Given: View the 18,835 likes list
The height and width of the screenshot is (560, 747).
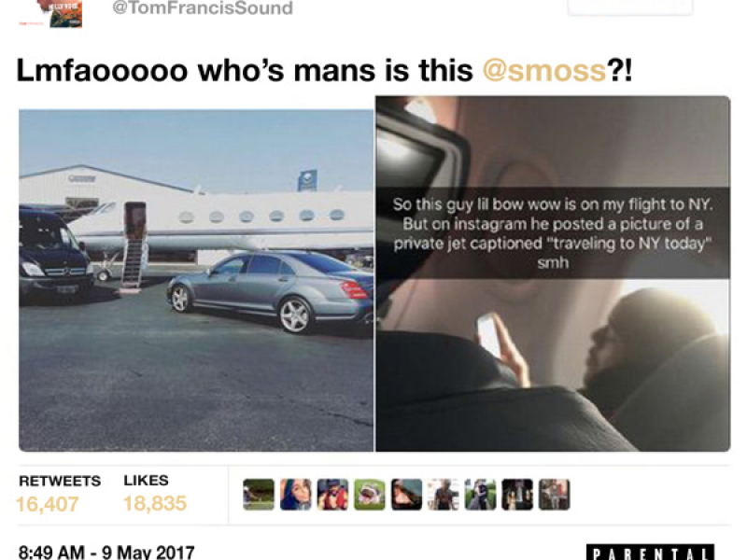Looking at the screenshot, I should [154, 494].
